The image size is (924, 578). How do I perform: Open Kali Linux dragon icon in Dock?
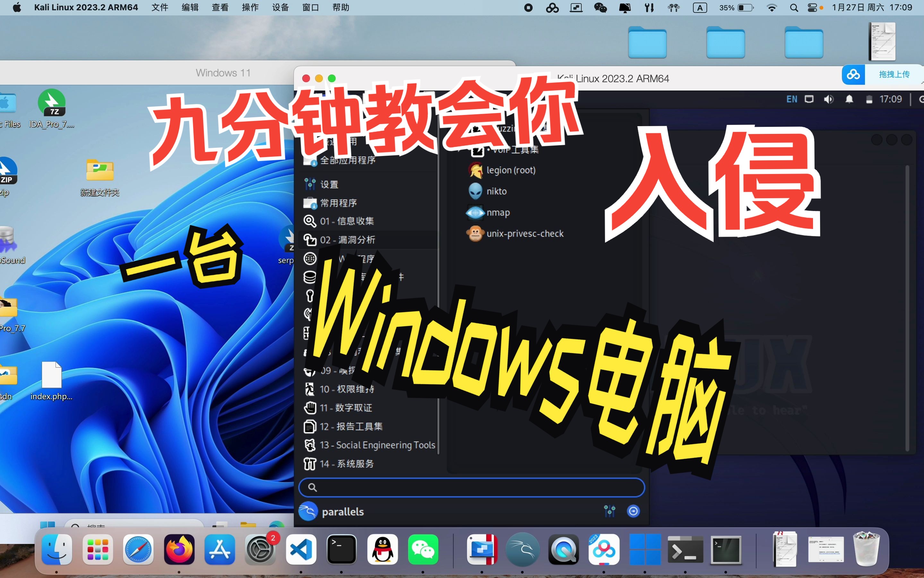(x=522, y=550)
